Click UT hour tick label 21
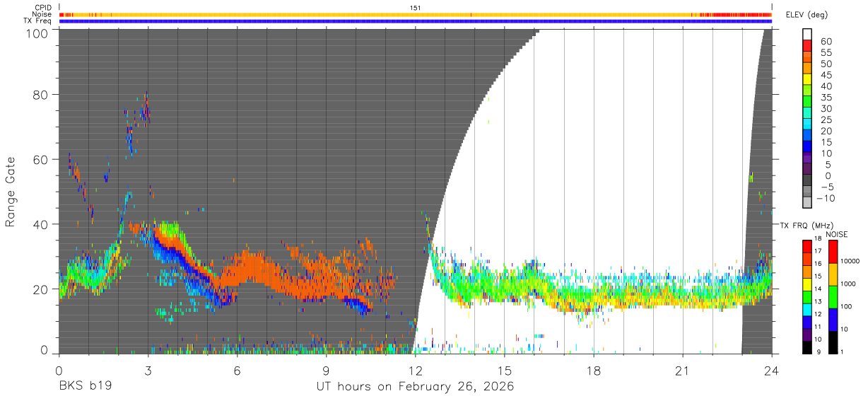This screenshot has height=401, width=868. pyautogui.click(x=683, y=371)
